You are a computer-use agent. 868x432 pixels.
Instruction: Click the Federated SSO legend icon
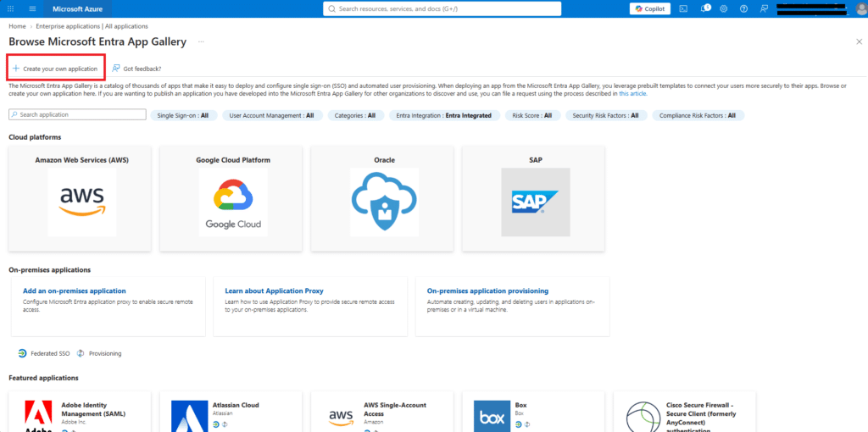click(22, 353)
